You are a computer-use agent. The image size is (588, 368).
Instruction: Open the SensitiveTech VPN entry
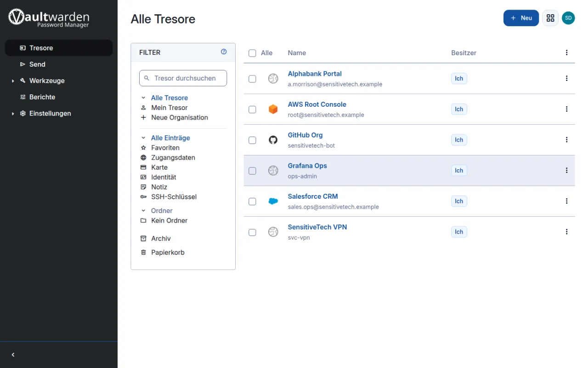coord(317,227)
